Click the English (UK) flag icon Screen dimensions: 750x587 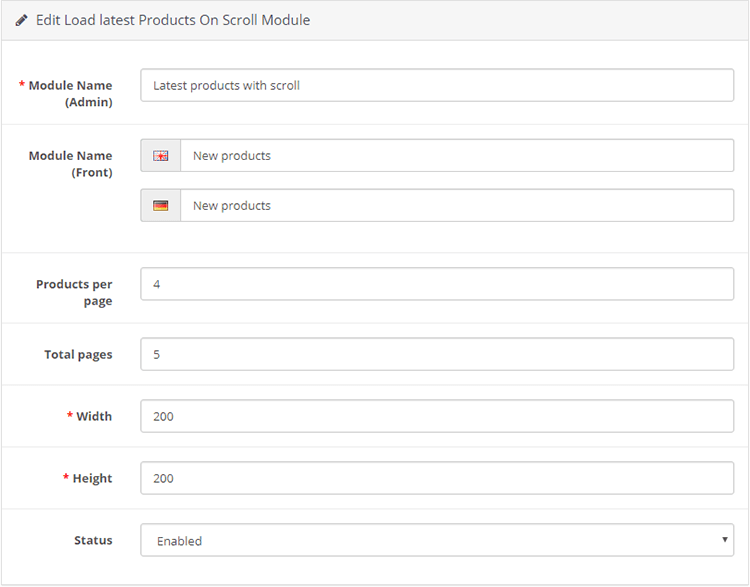(160, 156)
